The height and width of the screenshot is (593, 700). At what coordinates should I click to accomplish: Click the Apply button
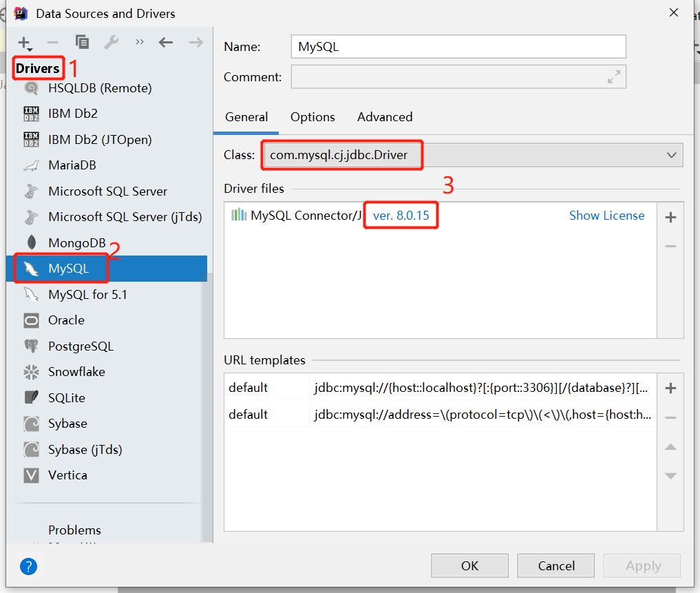pyautogui.click(x=642, y=565)
